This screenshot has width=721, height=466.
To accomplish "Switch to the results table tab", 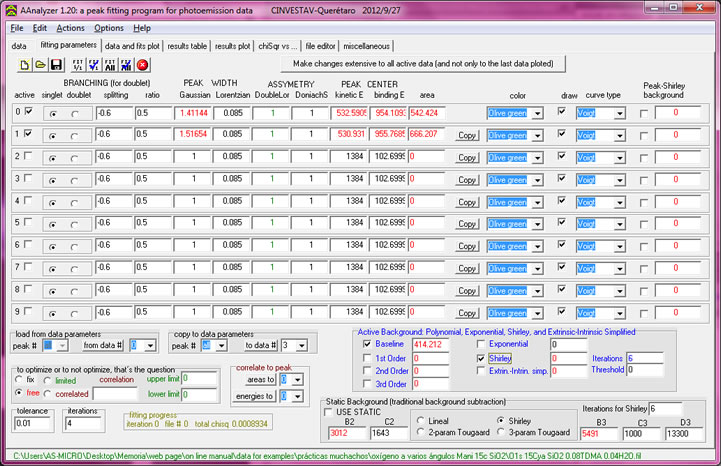I will click(187, 46).
